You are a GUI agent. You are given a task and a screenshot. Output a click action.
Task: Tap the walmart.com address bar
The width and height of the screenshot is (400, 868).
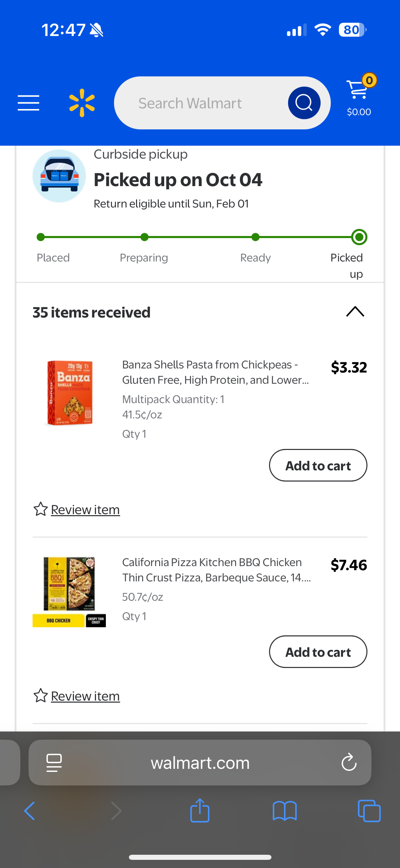point(200,763)
